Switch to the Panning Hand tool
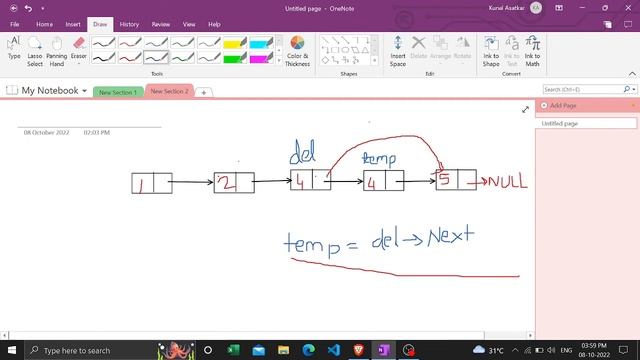This screenshot has width=640, height=360. tap(57, 51)
